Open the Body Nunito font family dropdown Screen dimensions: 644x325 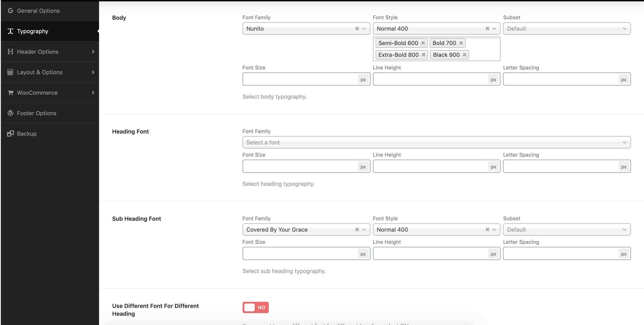coord(306,29)
